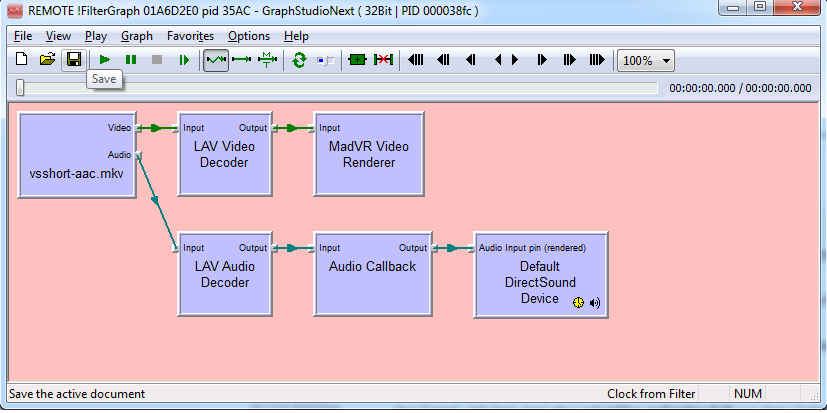827x413 pixels.
Task: Click the GraphStudioNext title bar app icon
Action: (x=15, y=10)
